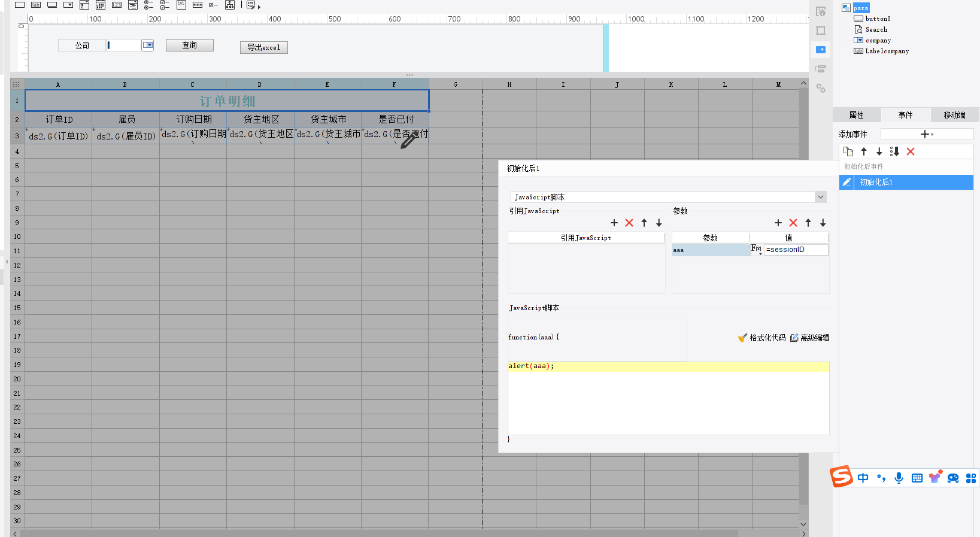Pick the 'lab' label widget icon

click(x=36, y=5)
